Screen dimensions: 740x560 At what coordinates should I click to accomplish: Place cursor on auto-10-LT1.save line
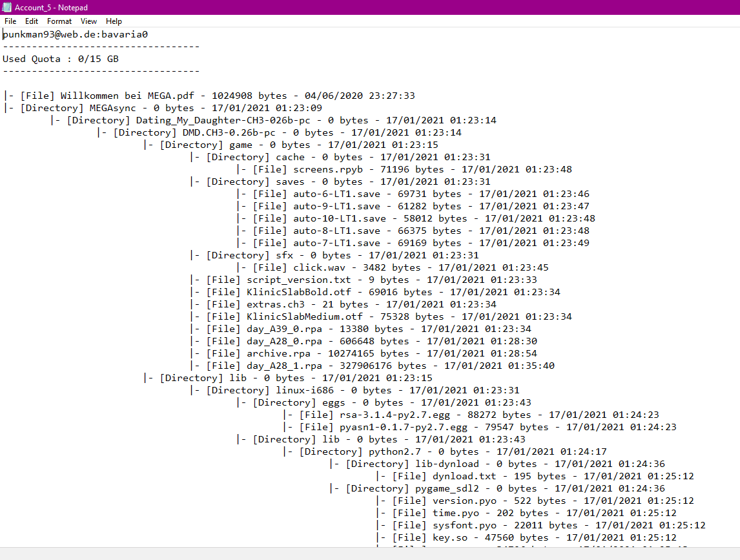339,218
